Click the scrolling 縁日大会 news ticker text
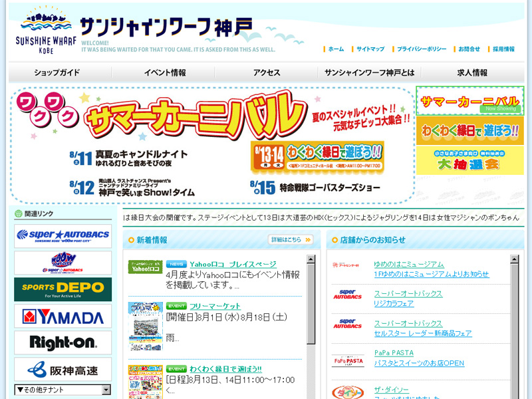The image size is (532, 399). coord(321,218)
